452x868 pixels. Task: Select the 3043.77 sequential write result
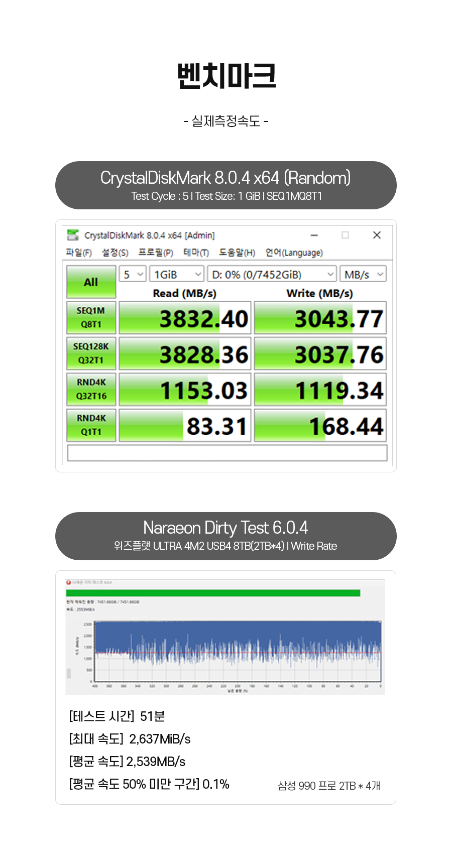320,318
